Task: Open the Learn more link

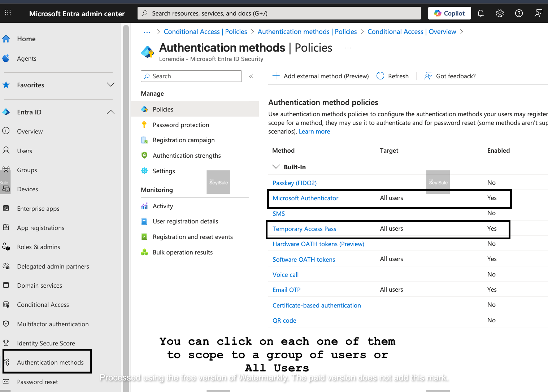Action: tap(314, 131)
